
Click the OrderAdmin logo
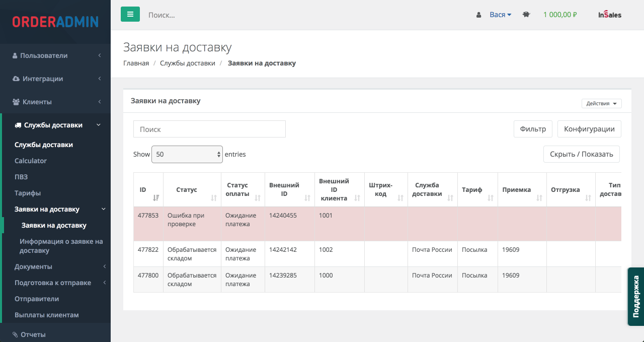point(55,22)
